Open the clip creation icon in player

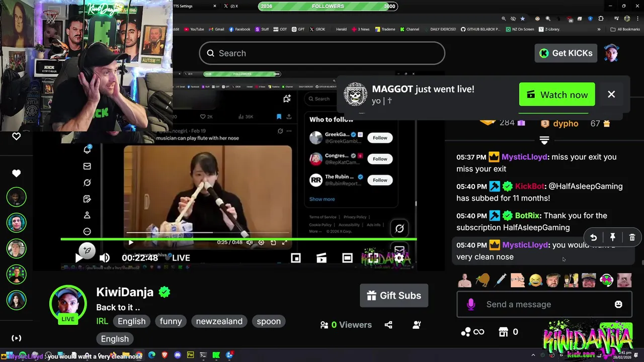[x=321, y=258]
